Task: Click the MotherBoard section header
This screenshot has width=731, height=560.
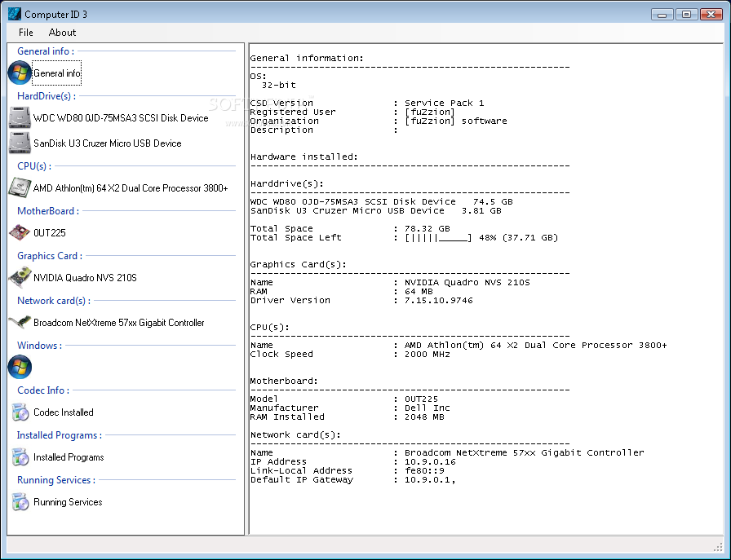Action: coord(47,211)
